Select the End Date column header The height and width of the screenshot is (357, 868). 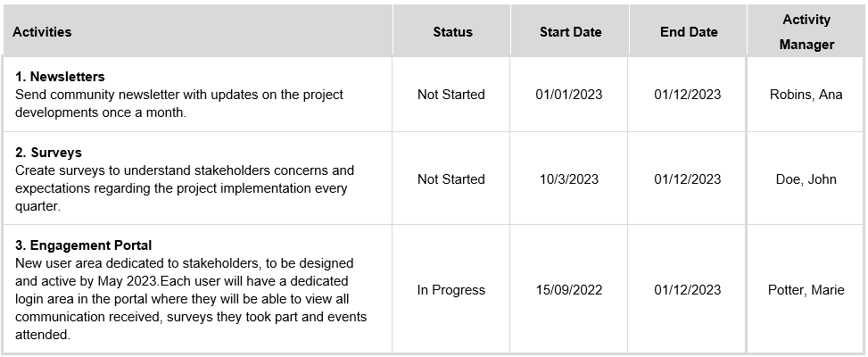(x=688, y=32)
